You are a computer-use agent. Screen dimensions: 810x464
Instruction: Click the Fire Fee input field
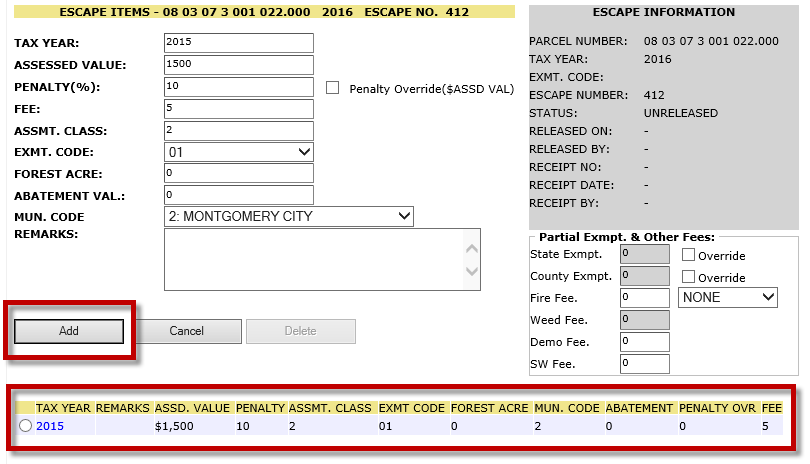click(645, 298)
